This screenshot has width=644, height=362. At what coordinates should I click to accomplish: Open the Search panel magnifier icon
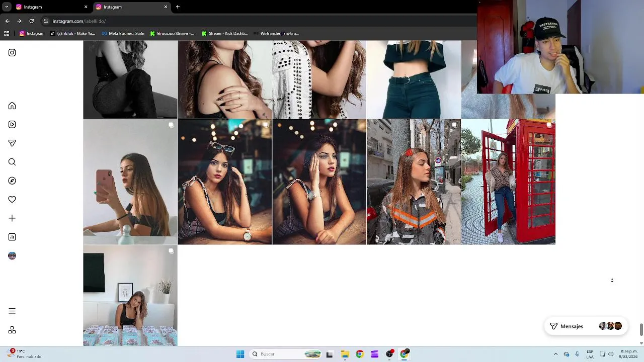coord(12,162)
